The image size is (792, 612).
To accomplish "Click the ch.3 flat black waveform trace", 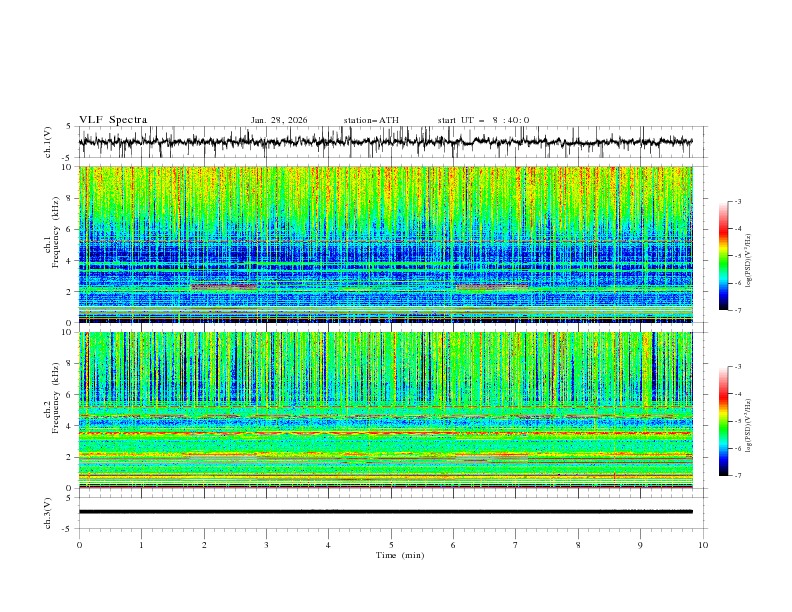I will (385, 512).
